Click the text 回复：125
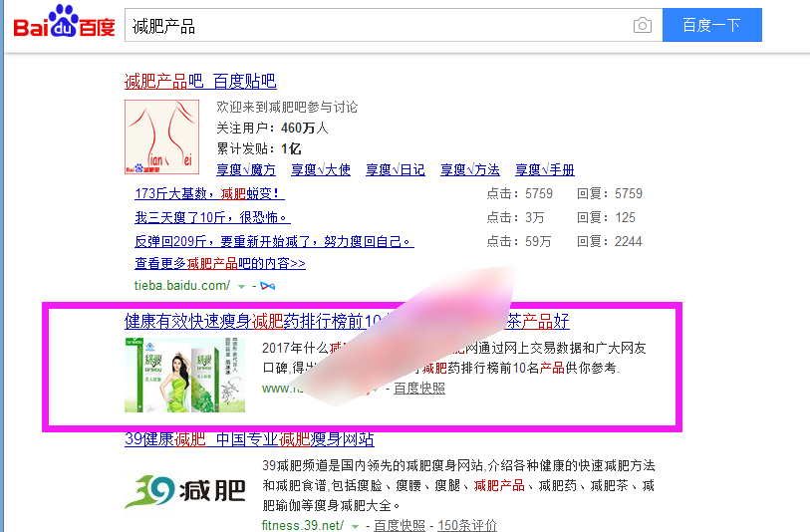The height and width of the screenshot is (532, 810). pyautogui.click(x=606, y=217)
